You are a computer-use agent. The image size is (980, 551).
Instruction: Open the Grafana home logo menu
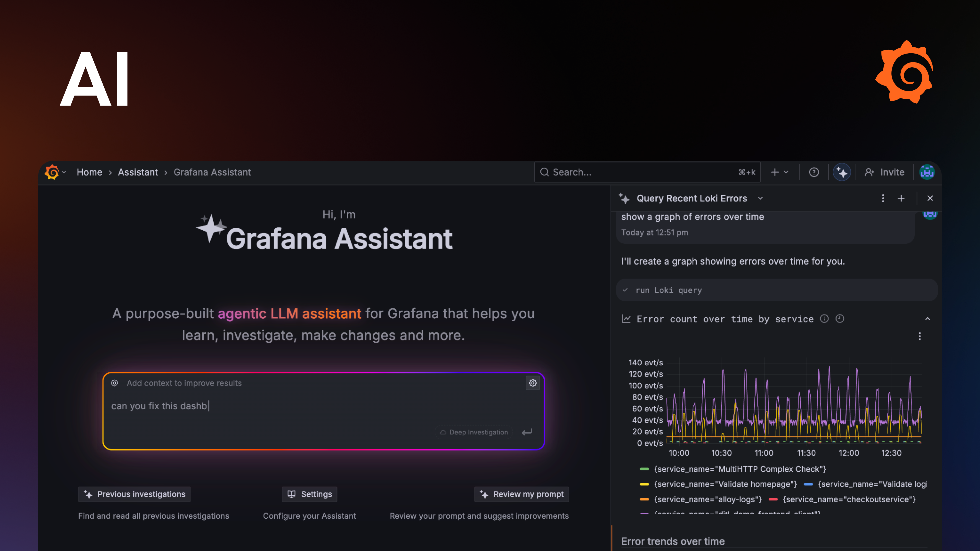(x=53, y=172)
